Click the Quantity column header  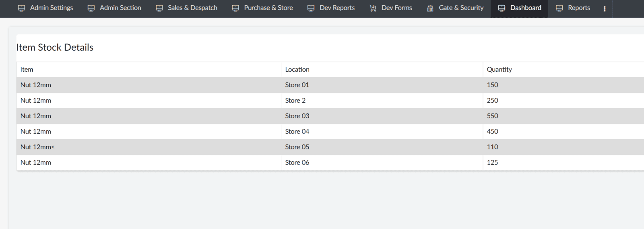(499, 69)
